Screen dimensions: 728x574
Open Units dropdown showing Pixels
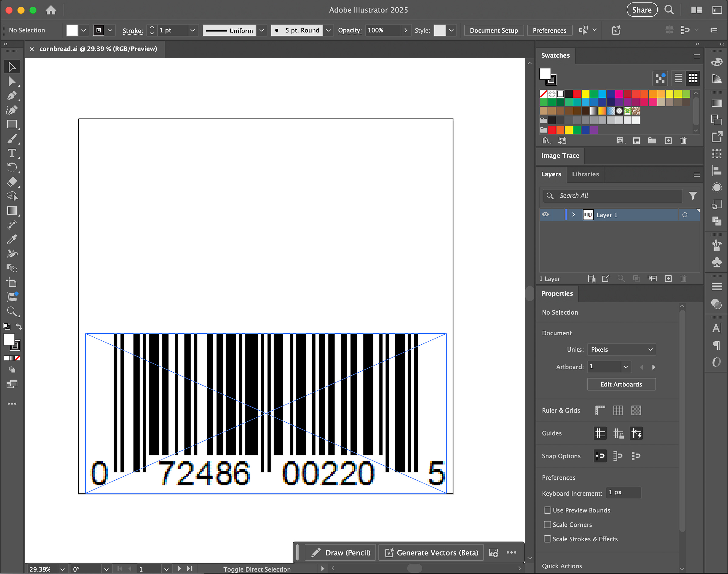[x=621, y=349]
